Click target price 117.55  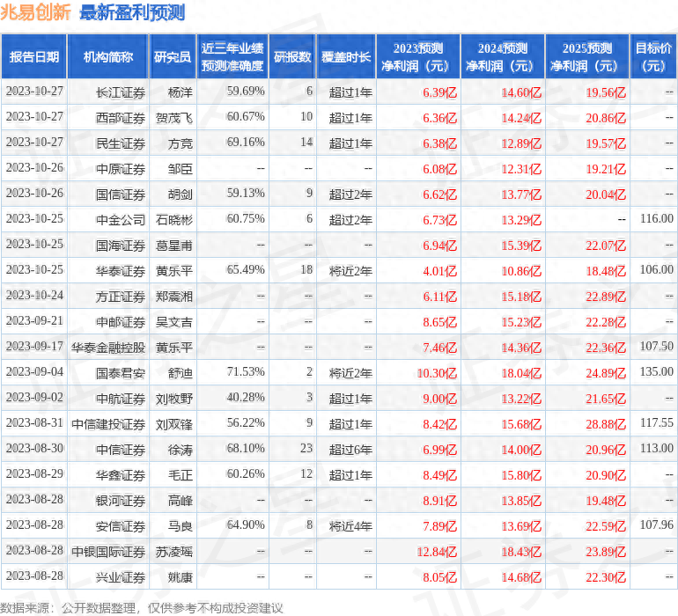coord(656,422)
